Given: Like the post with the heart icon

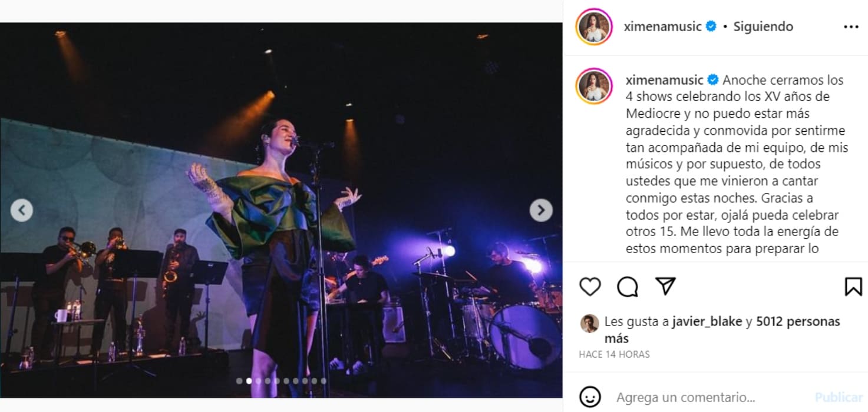Looking at the screenshot, I should tap(590, 287).
